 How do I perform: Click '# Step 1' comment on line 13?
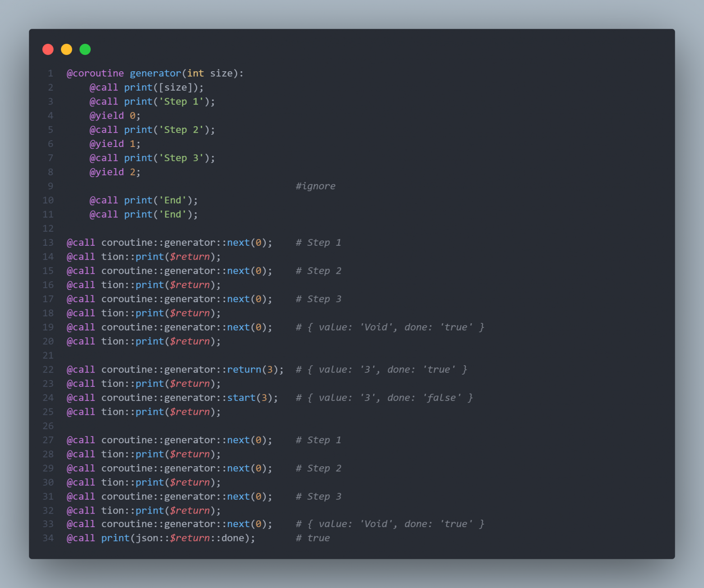coord(319,242)
